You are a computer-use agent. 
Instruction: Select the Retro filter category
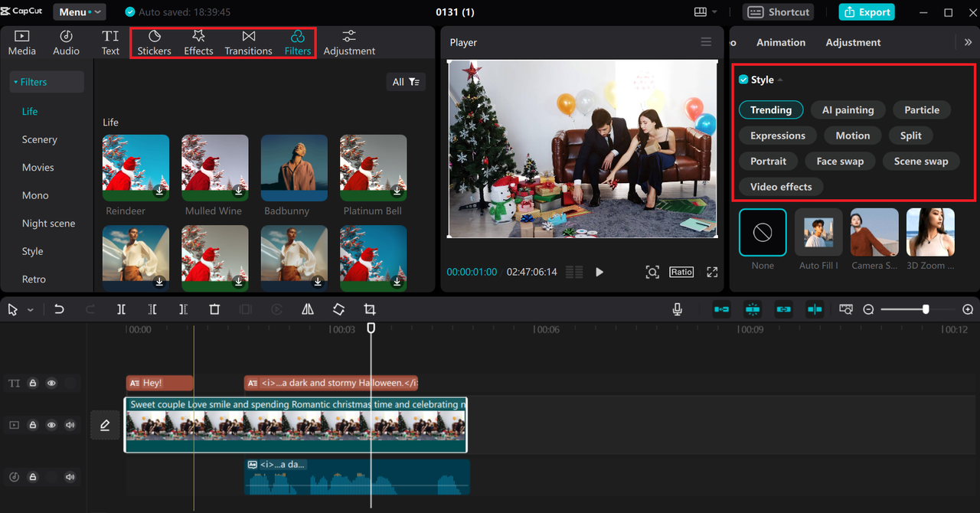(x=34, y=279)
